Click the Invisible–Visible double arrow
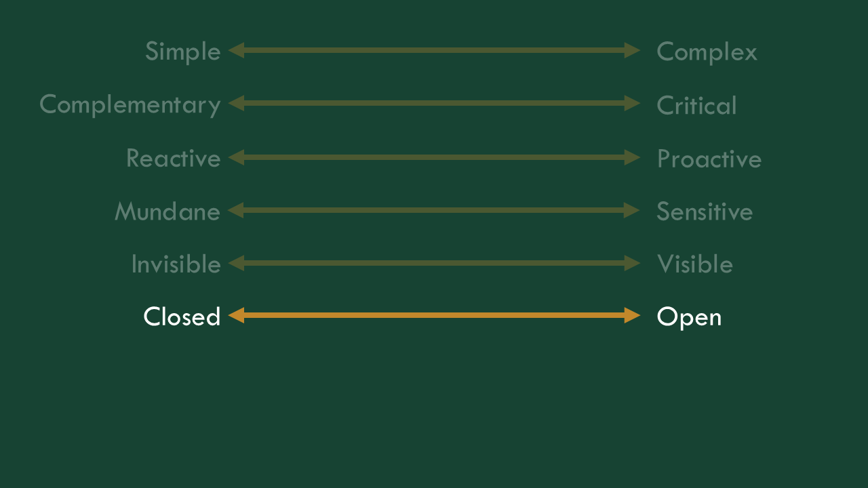The height and width of the screenshot is (488, 868). tap(434, 263)
